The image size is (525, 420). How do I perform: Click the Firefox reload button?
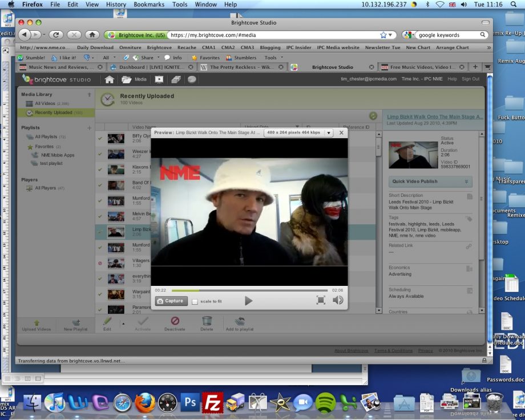(x=56, y=34)
